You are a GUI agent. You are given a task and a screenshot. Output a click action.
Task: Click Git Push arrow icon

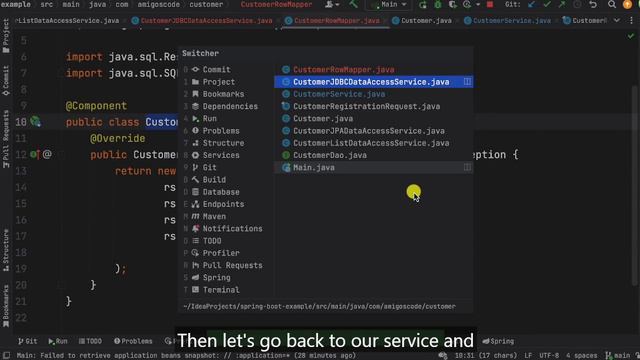(562, 4)
